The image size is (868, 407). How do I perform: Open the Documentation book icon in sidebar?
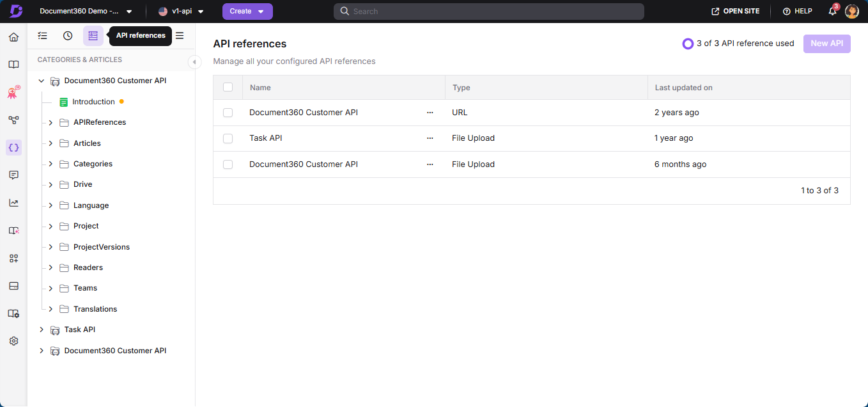(x=13, y=65)
